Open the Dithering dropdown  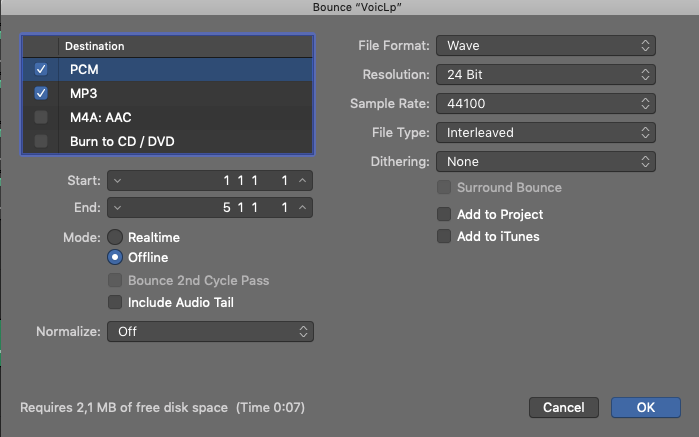pyautogui.click(x=545, y=161)
